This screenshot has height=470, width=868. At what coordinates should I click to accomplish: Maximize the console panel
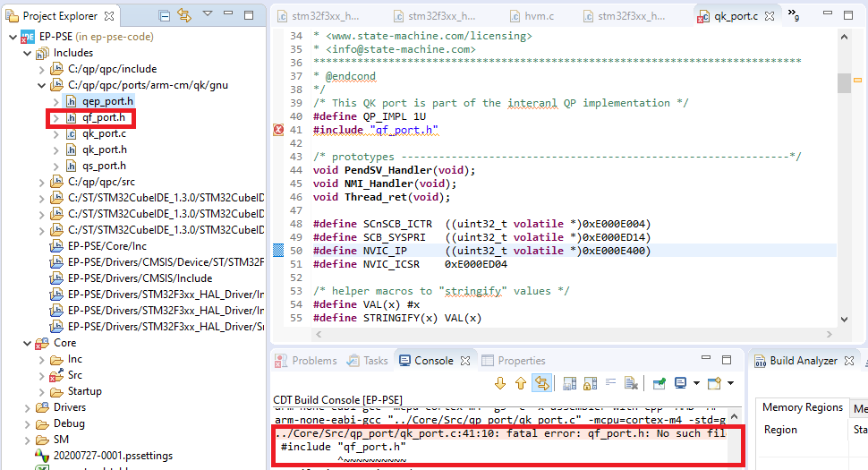[x=727, y=360]
